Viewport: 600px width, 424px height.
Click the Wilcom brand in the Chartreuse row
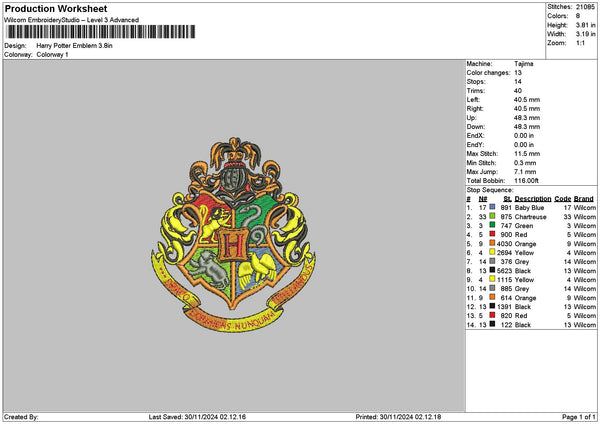click(584, 217)
